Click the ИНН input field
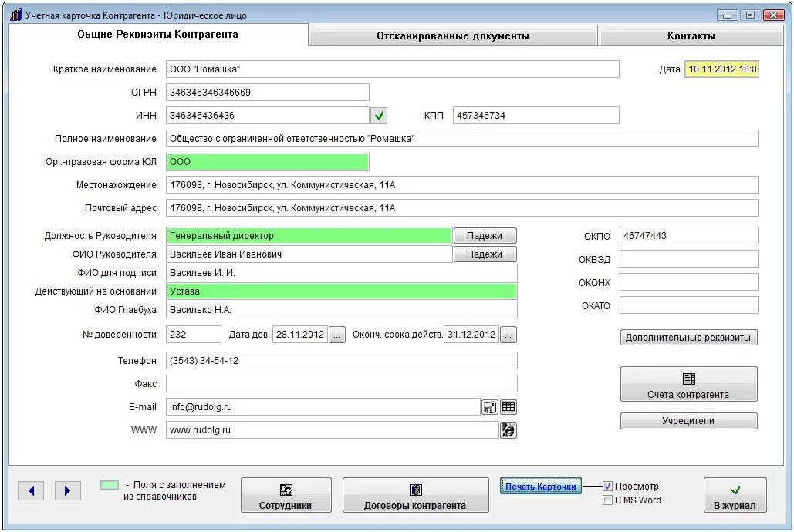The image size is (794, 532). coord(267,116)
